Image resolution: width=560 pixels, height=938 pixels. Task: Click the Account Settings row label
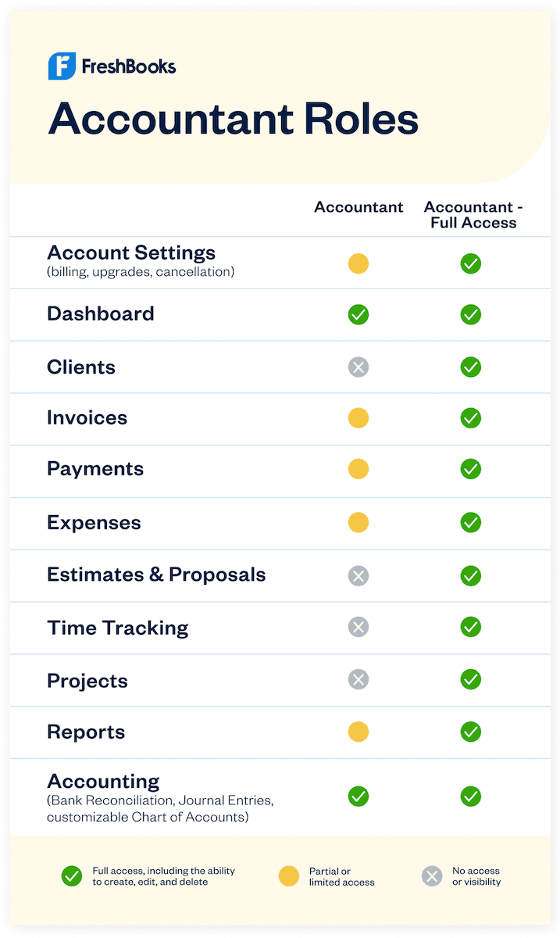(131, 253)
